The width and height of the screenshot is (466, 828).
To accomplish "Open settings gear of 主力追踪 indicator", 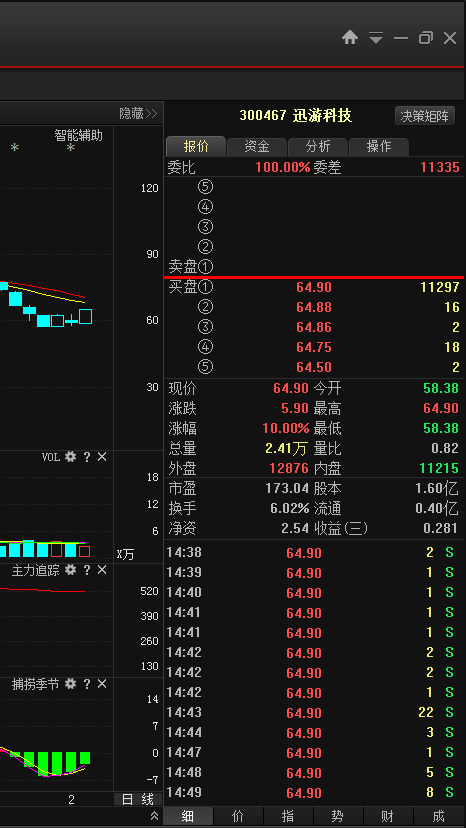I will click(x=70, y=570).
